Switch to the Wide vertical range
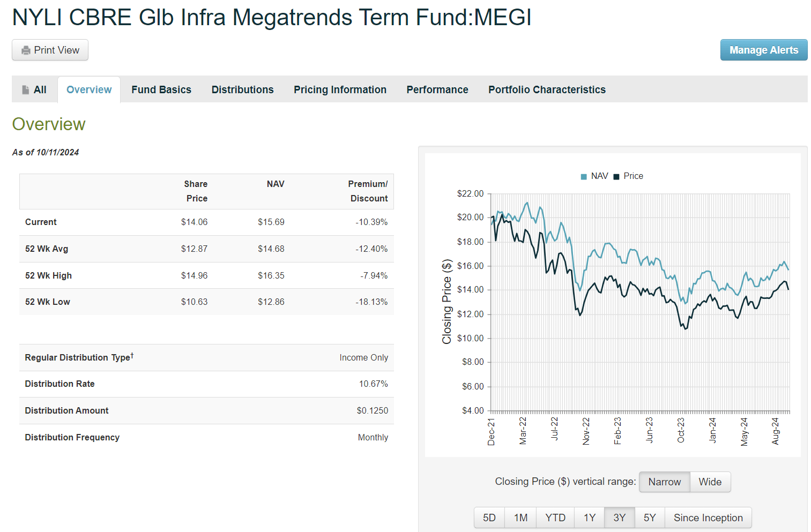Viewport: 811px width, 532px height. click(x=710, y=482)
